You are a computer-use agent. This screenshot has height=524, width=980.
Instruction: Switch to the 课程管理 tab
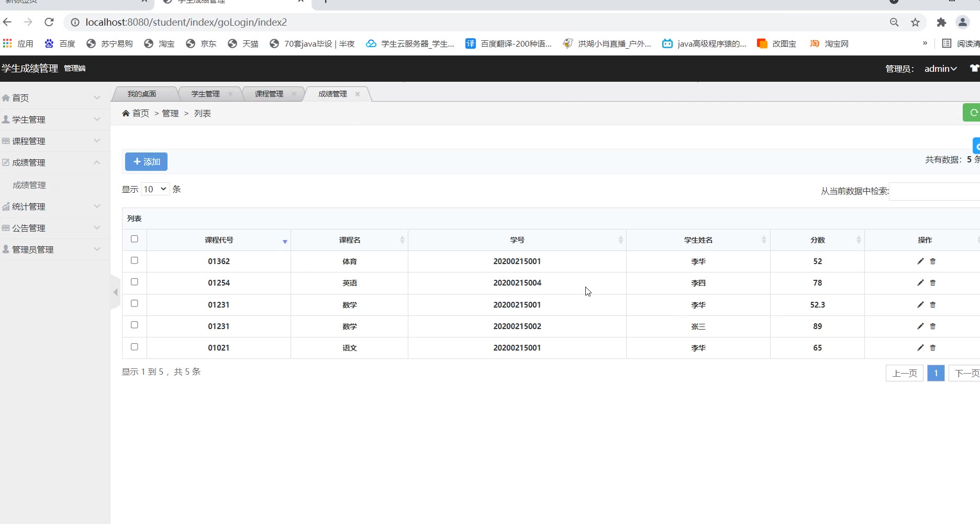(x=269, y=94)
